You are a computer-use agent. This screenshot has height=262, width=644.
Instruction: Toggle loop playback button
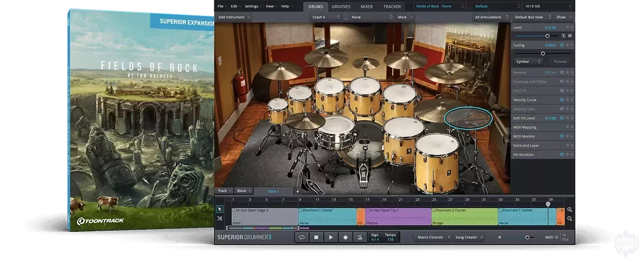point(302,237)
